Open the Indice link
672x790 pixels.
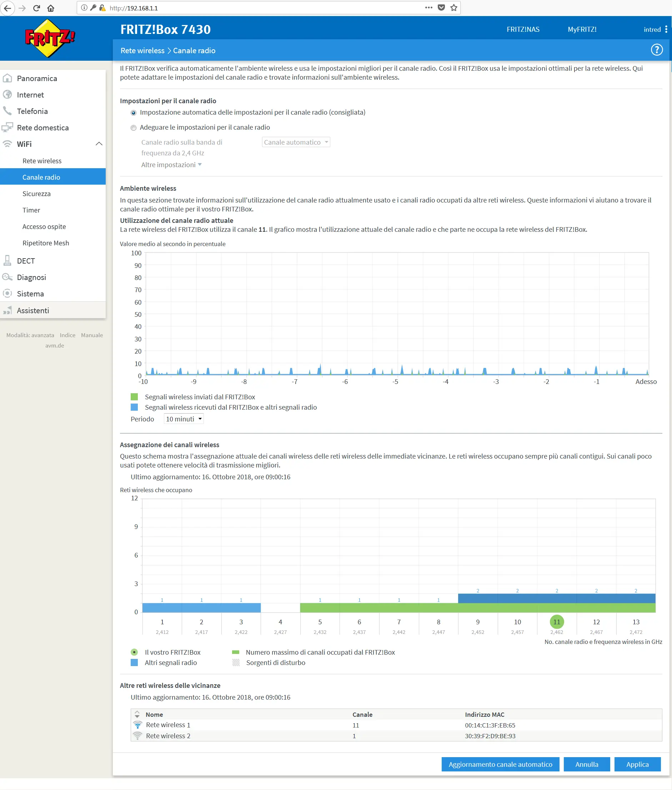[67, 335]
